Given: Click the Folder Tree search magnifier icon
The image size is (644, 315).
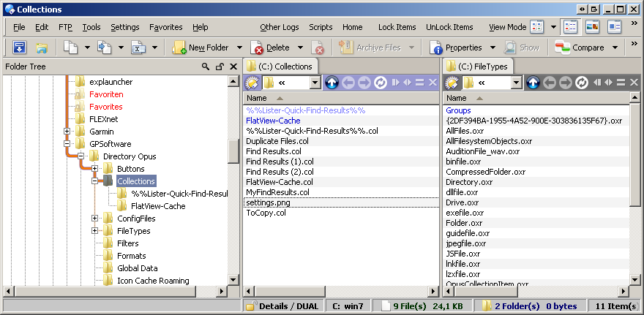Looking at the screenshot, I should pyautogui.click(x=206, y=67).
